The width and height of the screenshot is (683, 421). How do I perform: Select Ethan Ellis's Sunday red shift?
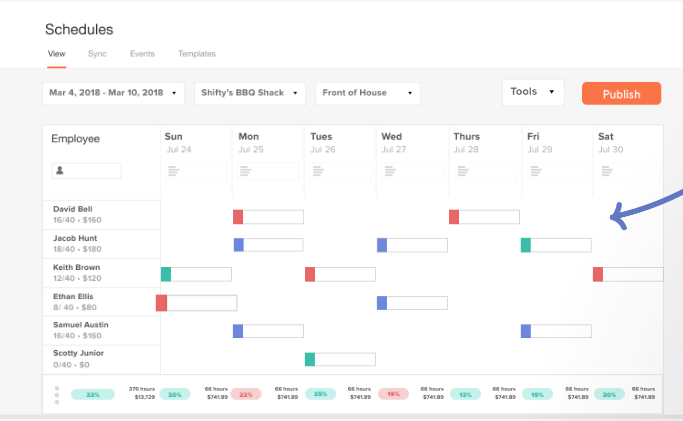[x=196, y=303]
